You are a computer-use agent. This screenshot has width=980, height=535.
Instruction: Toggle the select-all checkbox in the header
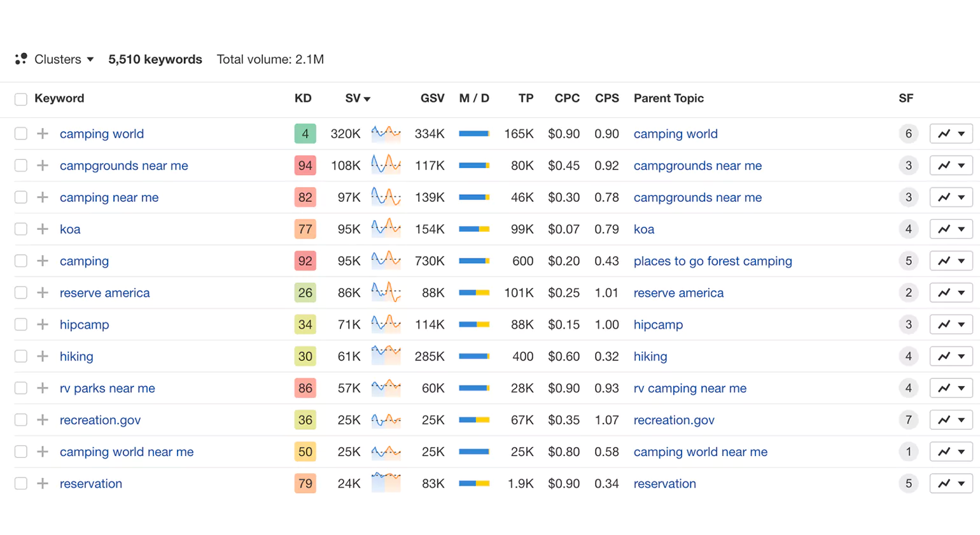click(21, 99)
